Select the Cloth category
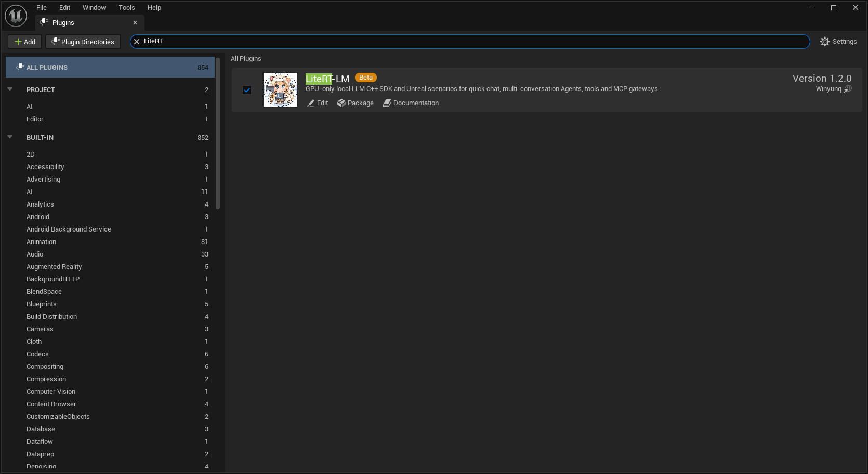 (110, 341)
